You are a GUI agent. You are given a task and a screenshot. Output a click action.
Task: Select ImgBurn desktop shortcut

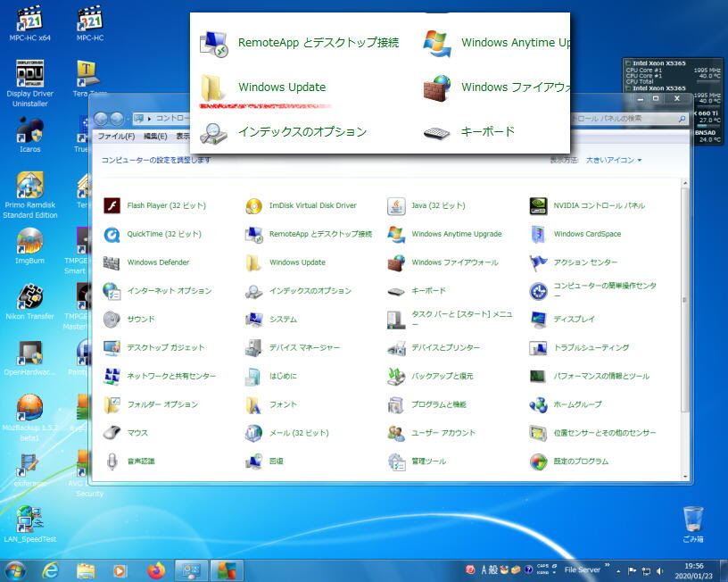click(x=30, y=246)
